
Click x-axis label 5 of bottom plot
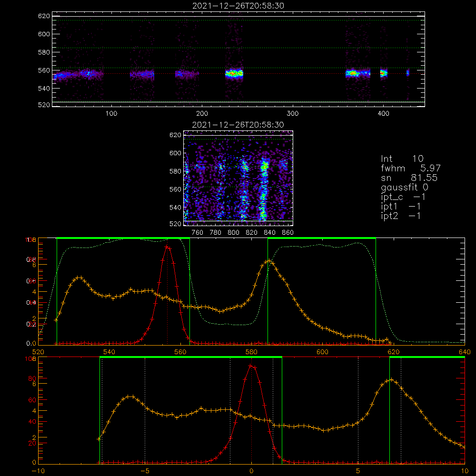pos(358,471)
